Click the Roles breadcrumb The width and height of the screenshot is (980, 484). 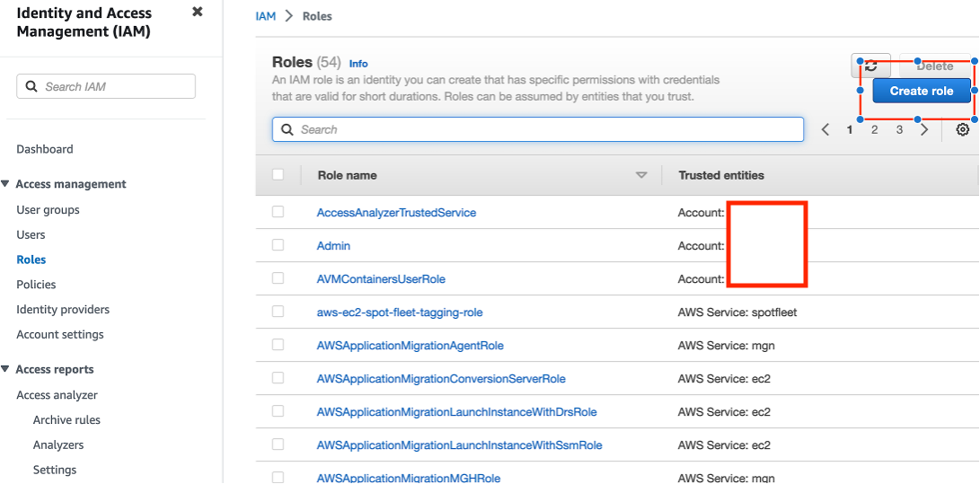[x=317, y=16]
